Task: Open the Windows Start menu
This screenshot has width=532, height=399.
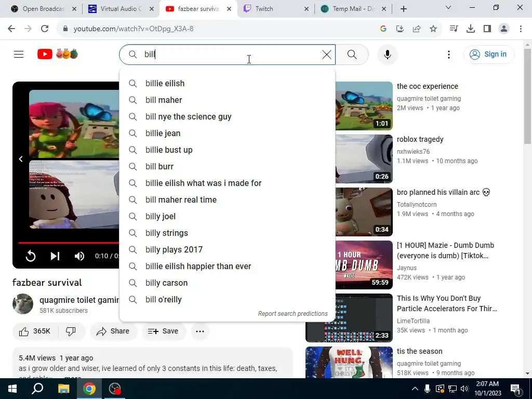Action: [x=12, y=389]
